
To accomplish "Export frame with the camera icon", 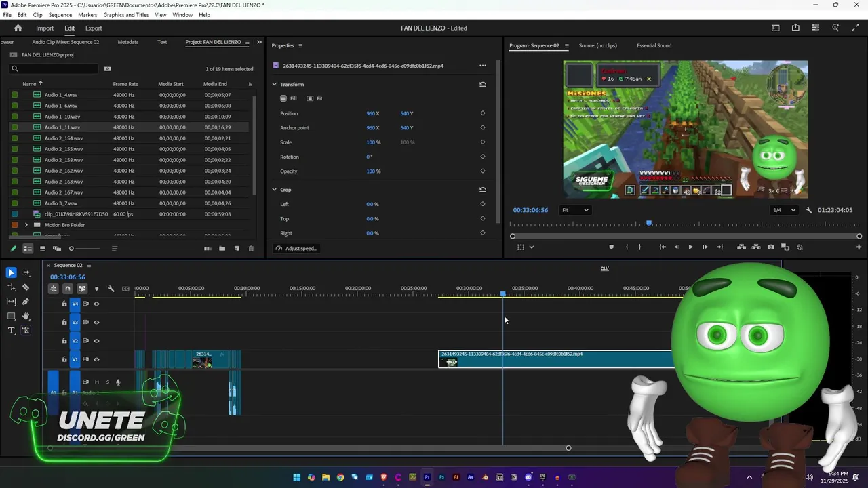I will pos(770,247).
